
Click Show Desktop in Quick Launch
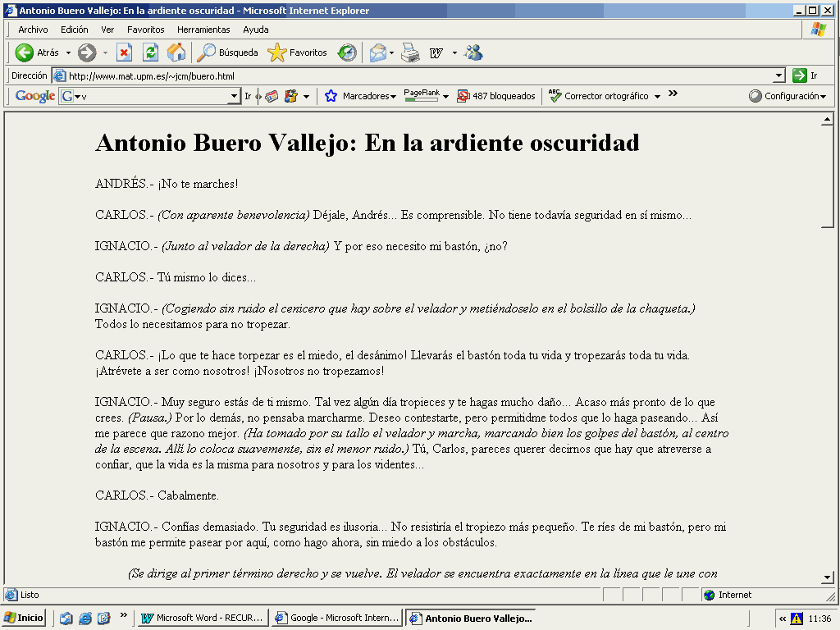pos(66,619)
